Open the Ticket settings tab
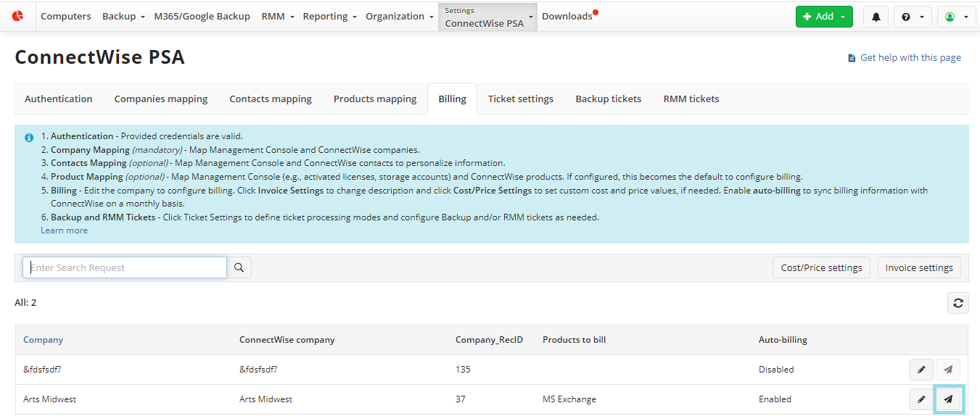Image resolution: width=980 pixels, height=416 pixels. [x=520, y=99]
